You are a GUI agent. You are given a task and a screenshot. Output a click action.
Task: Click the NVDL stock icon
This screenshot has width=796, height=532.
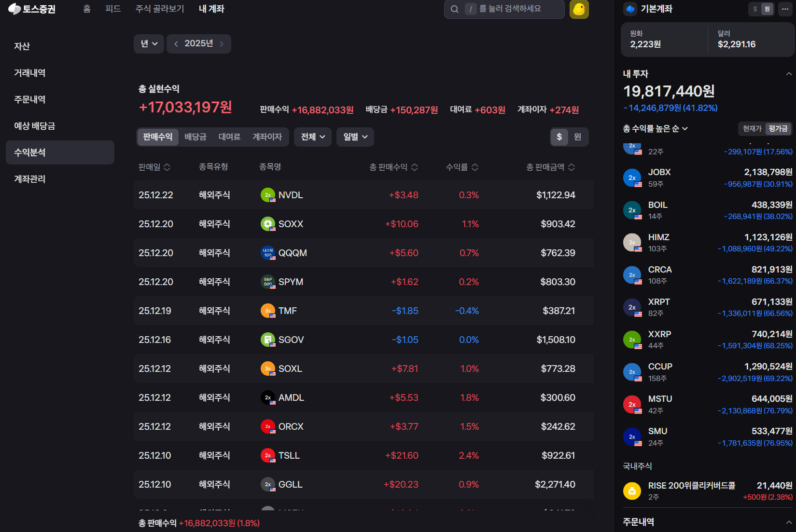pos(268,195)
